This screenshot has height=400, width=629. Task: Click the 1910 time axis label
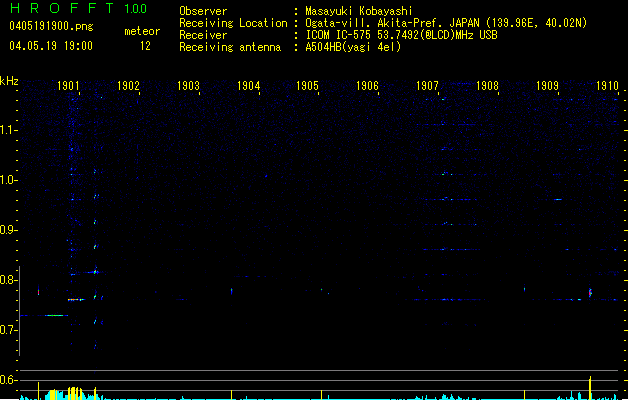coord(607,86)
